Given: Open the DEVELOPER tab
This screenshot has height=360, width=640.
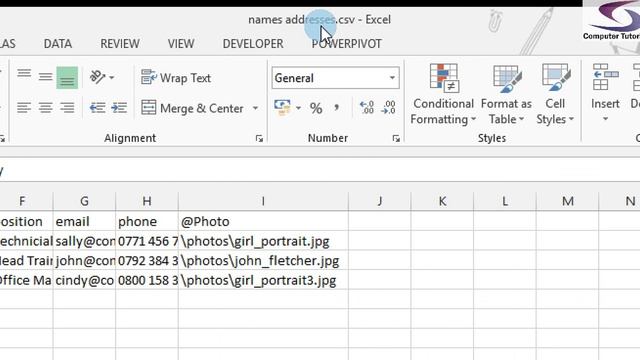Looking at the screenshot, I should coord(253,44).
